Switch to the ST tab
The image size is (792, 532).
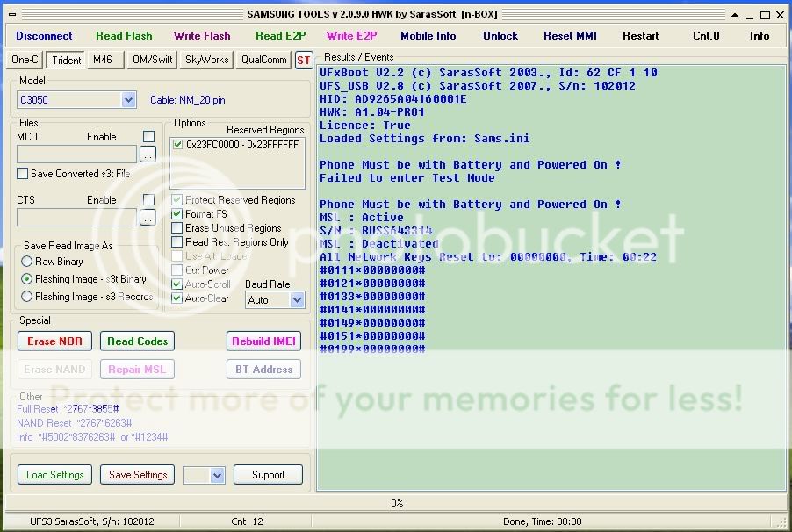point(304,60)
